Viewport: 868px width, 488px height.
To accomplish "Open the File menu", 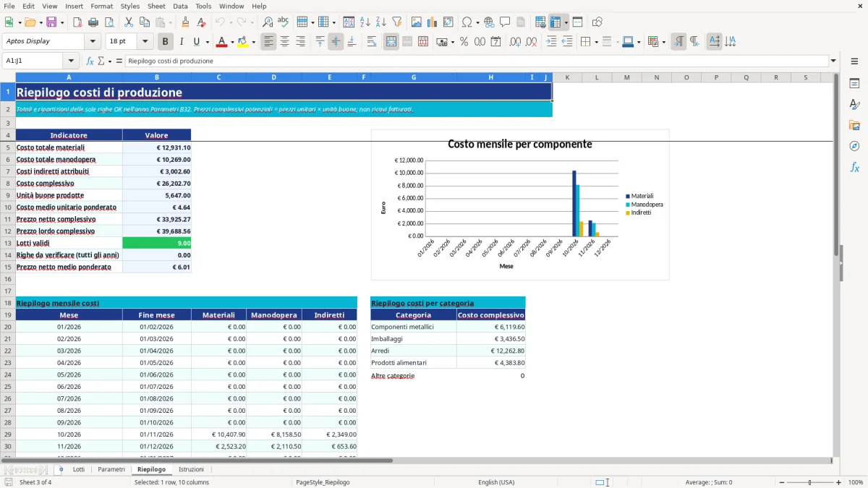I will point(9,6).
